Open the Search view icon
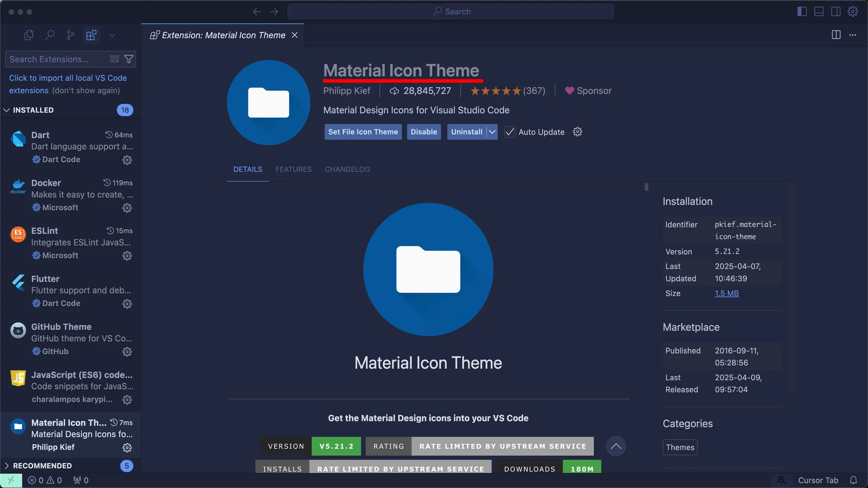 point(50,35)
